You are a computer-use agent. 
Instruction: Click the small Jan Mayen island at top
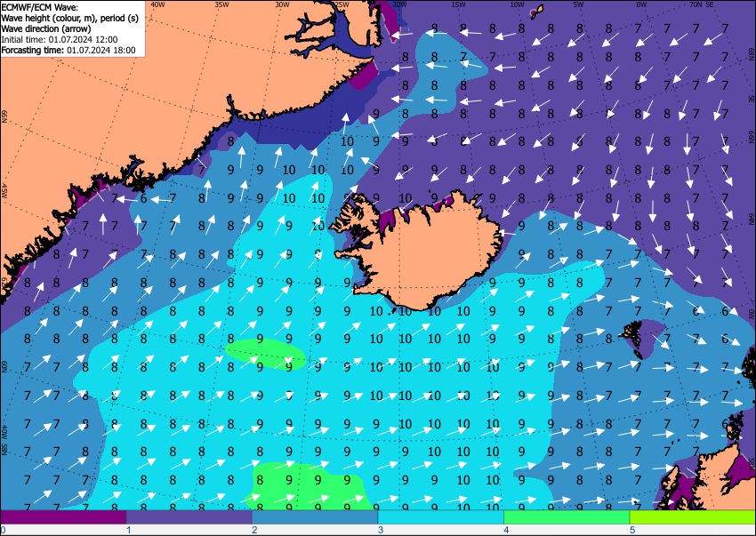pos(536,12)
